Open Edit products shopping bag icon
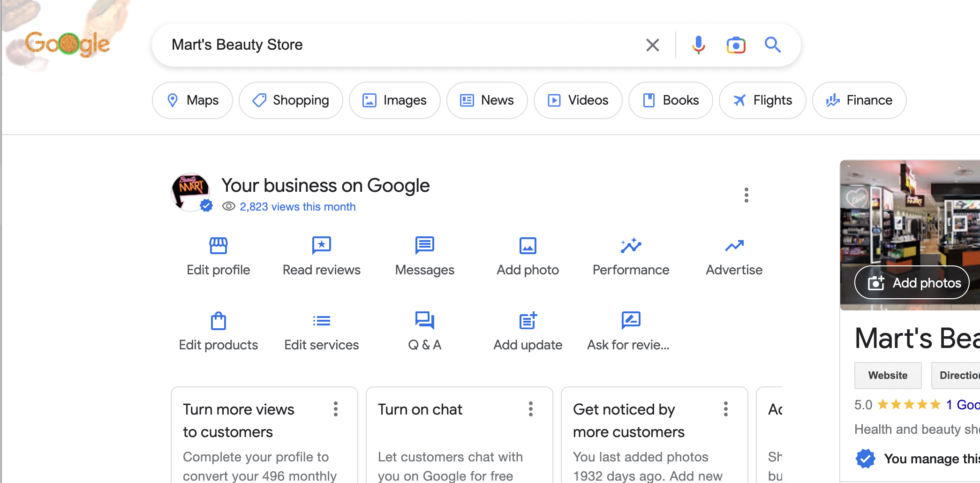Image resolution: width=980 pixels, height=483 pixels. [x=218, y=321]
